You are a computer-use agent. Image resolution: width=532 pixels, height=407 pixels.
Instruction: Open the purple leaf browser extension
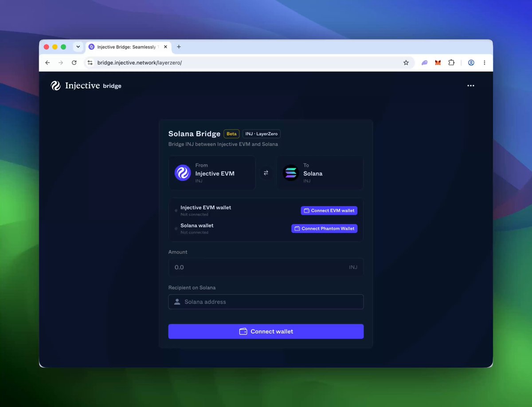(x=424, y=63)
